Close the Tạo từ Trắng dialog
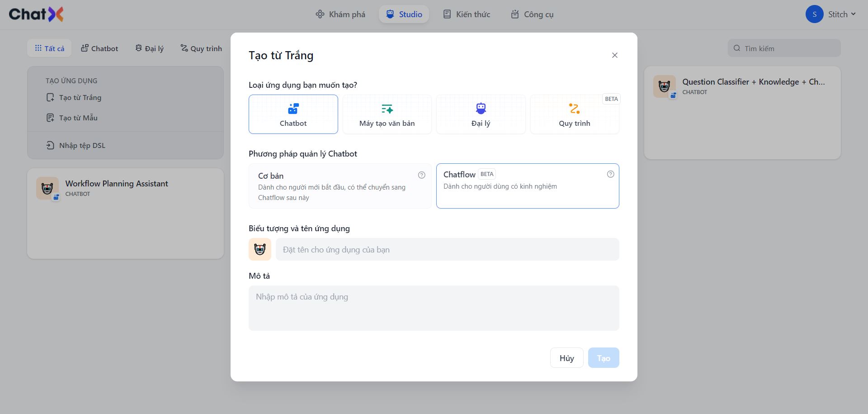Viewport: 868px width, 414px height. point(614,55)
